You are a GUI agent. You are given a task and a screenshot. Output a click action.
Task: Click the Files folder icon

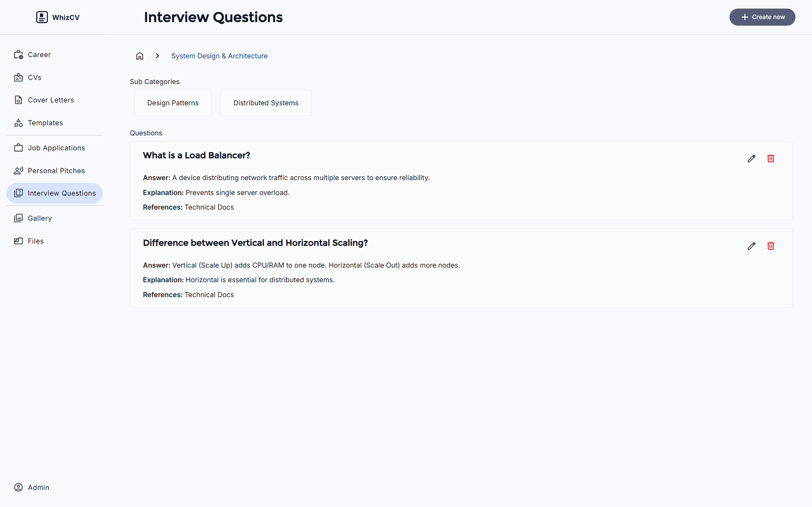[x=18, y=241]
